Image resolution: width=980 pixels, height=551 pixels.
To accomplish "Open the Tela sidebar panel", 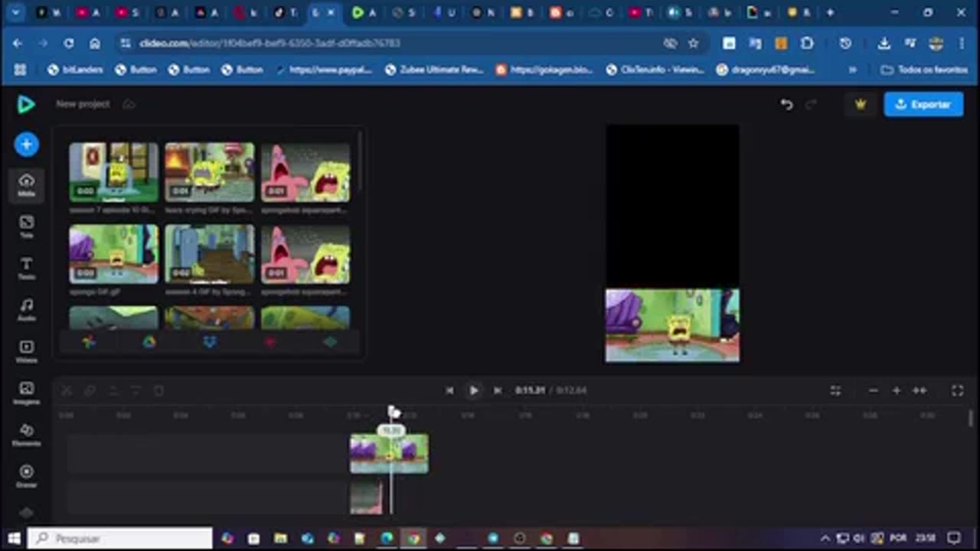I will point(26,227).
